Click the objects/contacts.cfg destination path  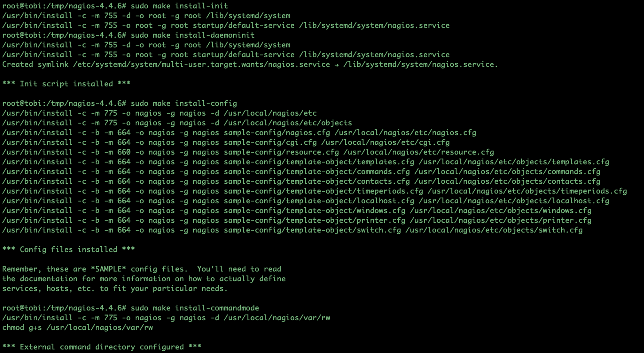(507, 181)
